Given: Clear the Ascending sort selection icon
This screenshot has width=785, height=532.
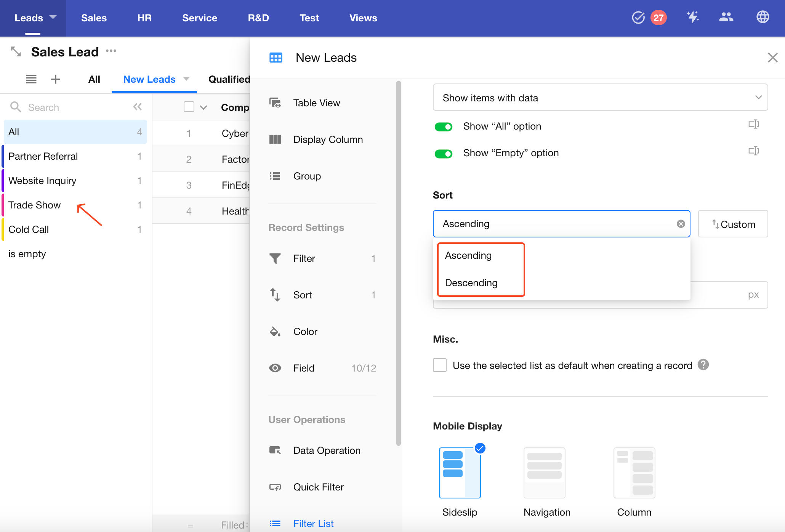Looking at the screenshot, I should click(681, 224).
